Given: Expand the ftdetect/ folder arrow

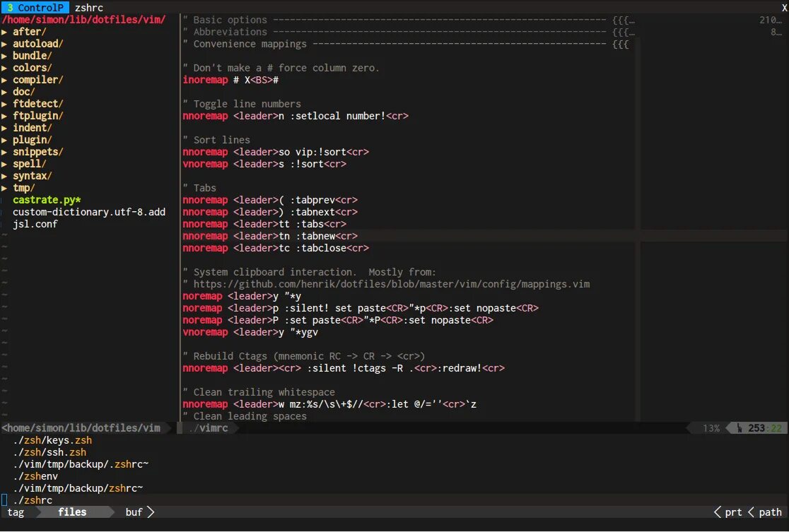Looking at the screenshot, I should click(4, 104).
